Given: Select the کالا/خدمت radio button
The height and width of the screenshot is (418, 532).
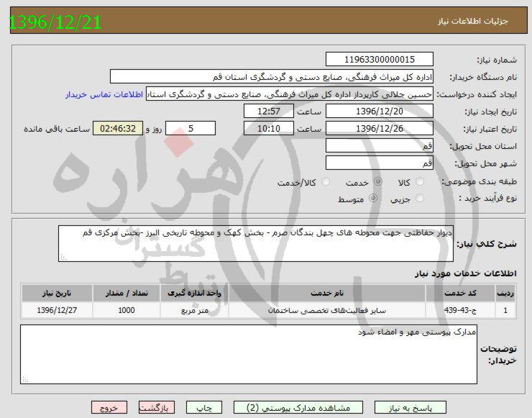Looking at the screenshot, I should 326,182.
